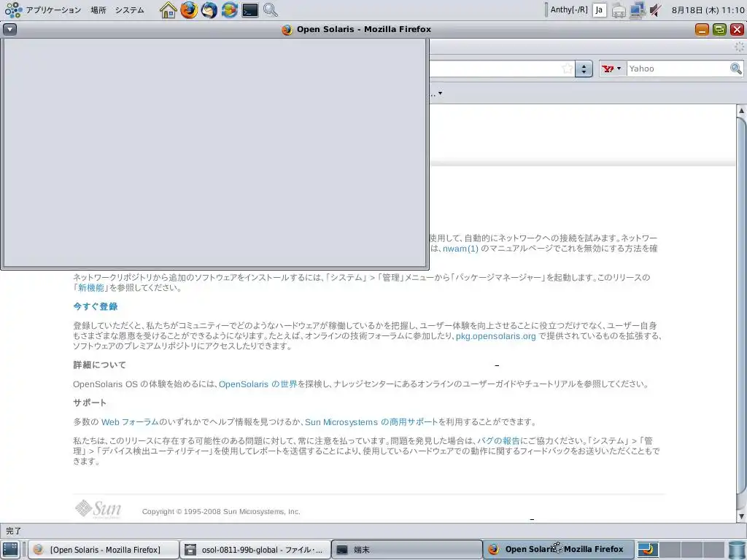Close the Open Solaris Firefox window
This screenshot has width=747, height=560.
pos(737,29)
